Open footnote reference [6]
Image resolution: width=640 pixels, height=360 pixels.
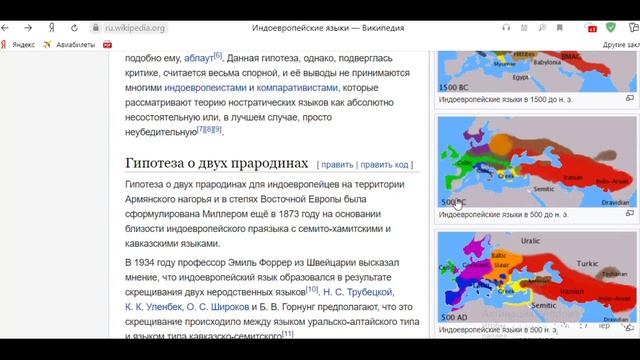point(218,56)
